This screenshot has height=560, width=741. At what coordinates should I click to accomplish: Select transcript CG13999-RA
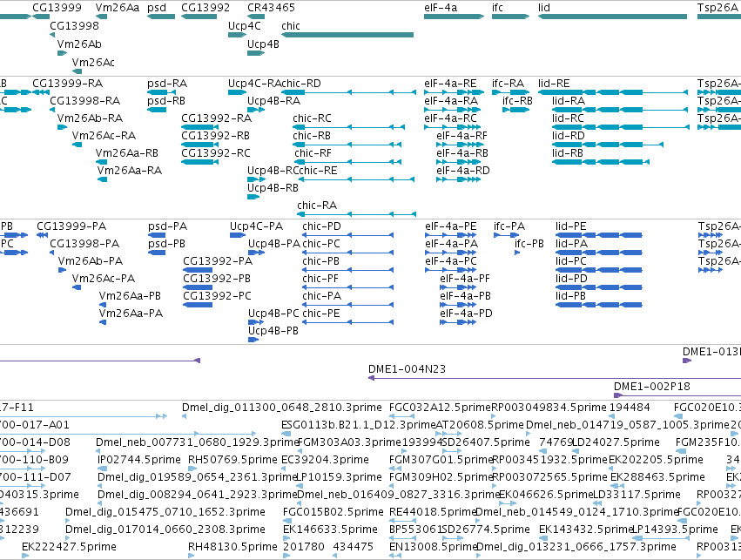[x=68, y=84]
